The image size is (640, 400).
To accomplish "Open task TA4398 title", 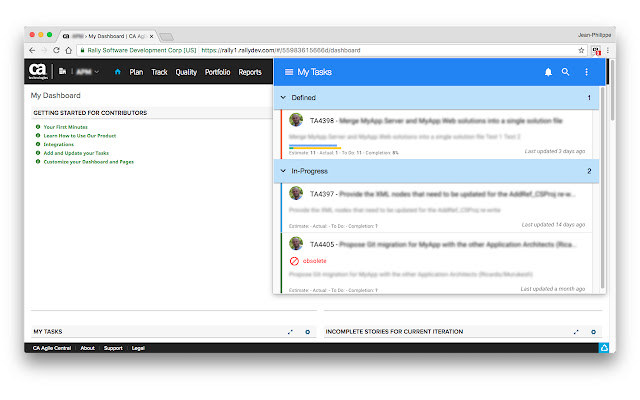I will click(436, 121).
